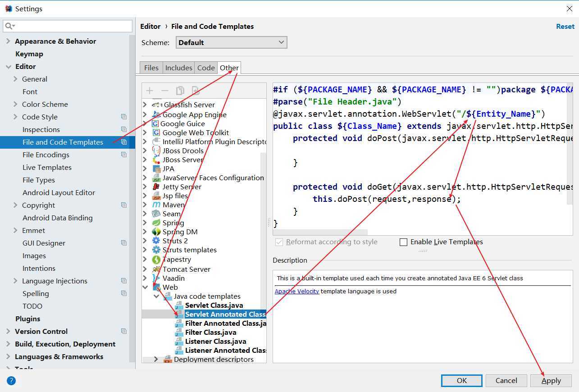Select File Types settings
This screenshot has height=392, width=579.
pyautogui.click(x=39, y=180)
